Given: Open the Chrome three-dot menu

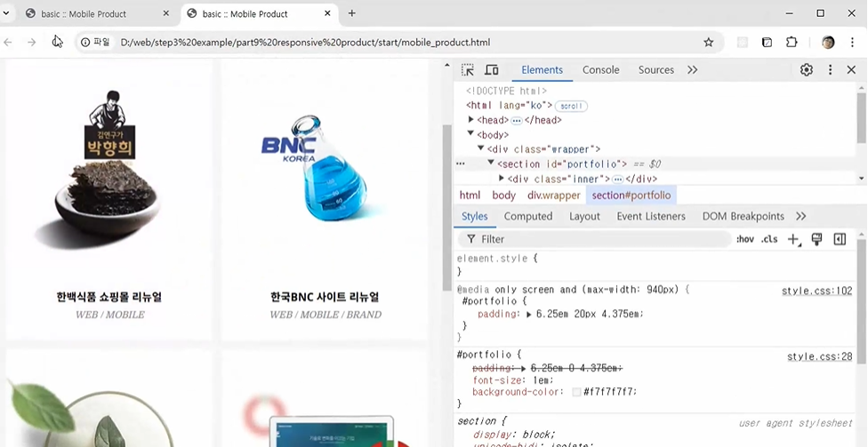Looking at the screenshot, I should (x=853, y=42).
